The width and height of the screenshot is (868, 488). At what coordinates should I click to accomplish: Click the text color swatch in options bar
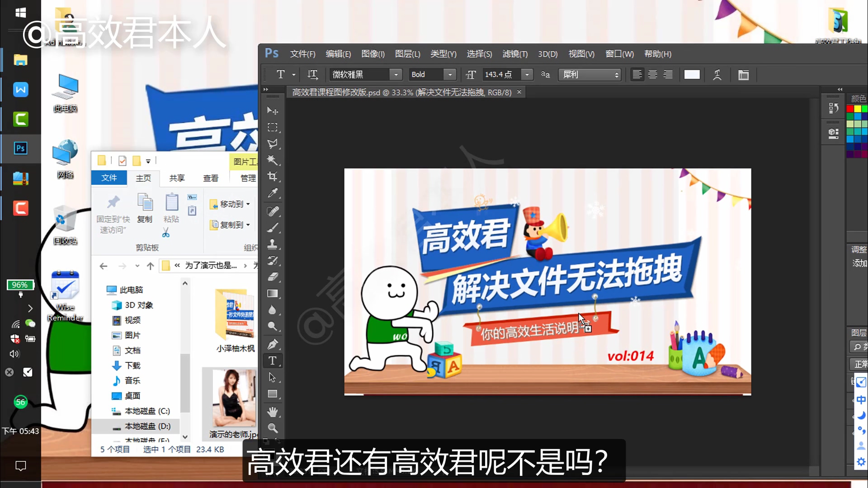point(692,75)
